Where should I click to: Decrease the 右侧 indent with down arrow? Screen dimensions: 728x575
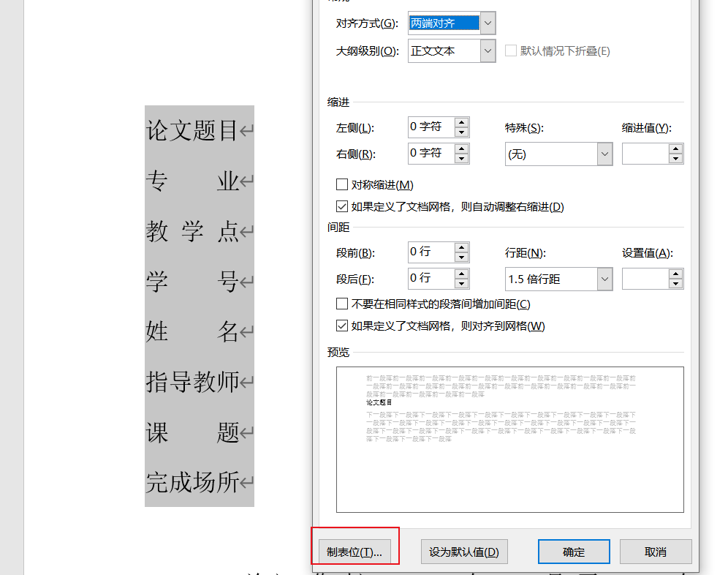(461, 159)
